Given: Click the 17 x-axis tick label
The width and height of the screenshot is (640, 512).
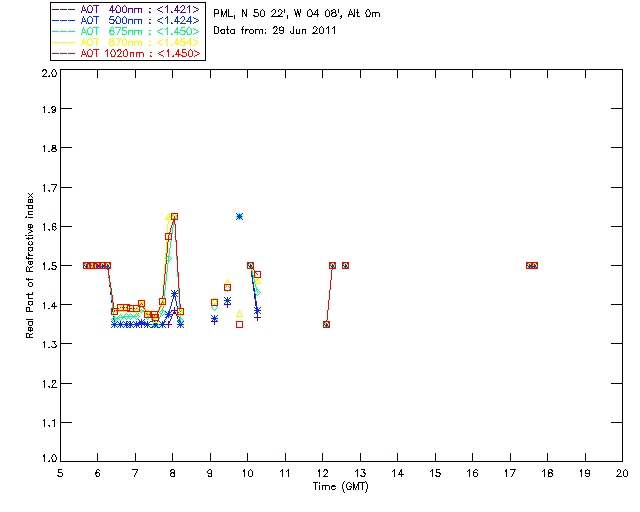Looking at the screenshot, I should [x=510, y=473].
